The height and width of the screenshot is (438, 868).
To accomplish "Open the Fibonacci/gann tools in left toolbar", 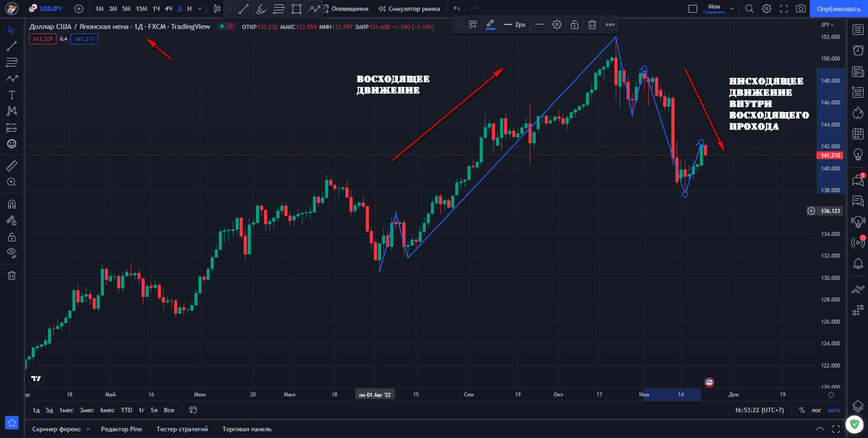I will pos(12,63).
